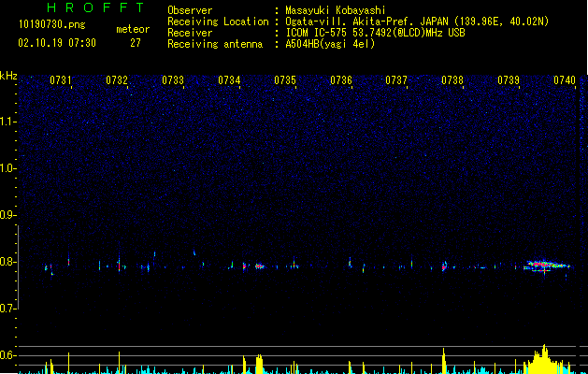This screenshot has height=374, width=588.
Task: Click the 0.8 frequency axis label
Action: pos(7,262)
